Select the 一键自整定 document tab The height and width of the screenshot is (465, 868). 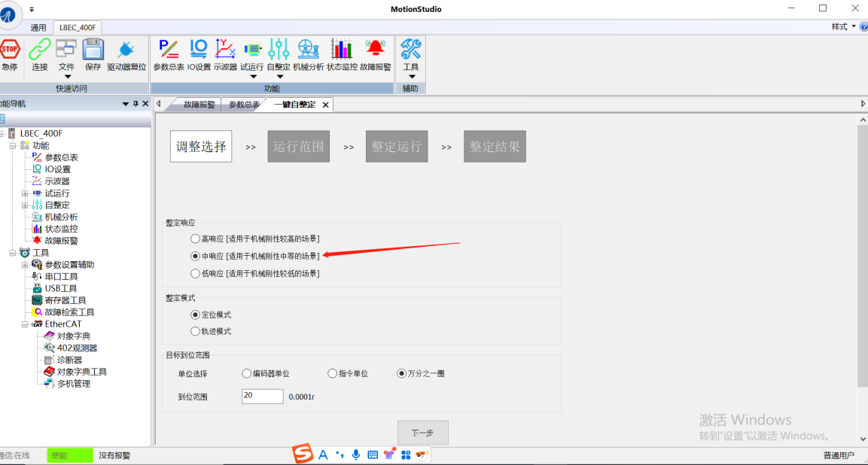click(294, 105)
